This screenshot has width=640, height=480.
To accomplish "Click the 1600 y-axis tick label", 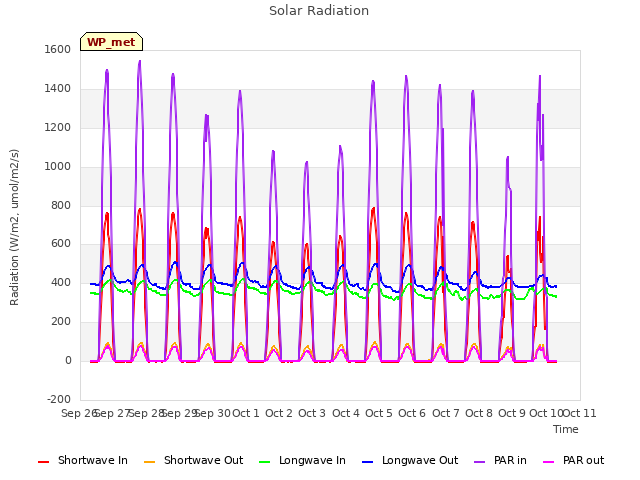I will click(58, 49).
